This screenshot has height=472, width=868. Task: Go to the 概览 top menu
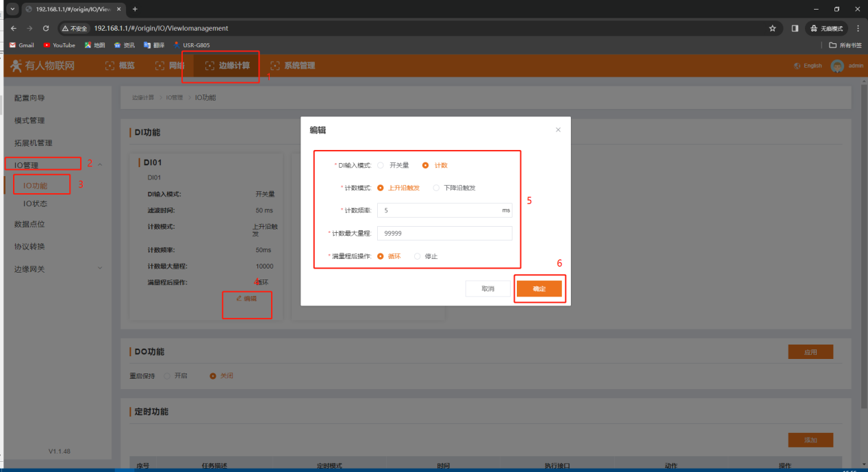[120, 66]
